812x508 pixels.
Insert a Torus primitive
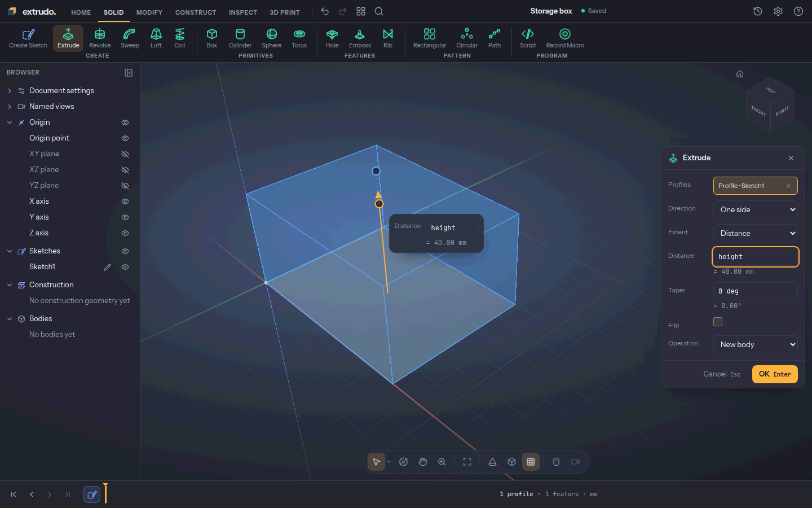(299, 38)
